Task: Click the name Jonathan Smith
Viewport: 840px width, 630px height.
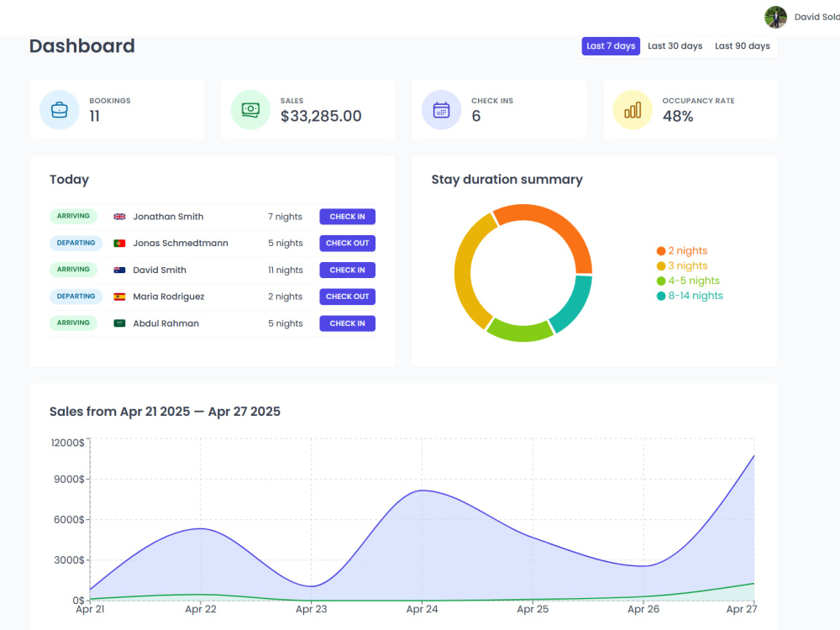Action: pyautogui.click(x=168, y=217)
